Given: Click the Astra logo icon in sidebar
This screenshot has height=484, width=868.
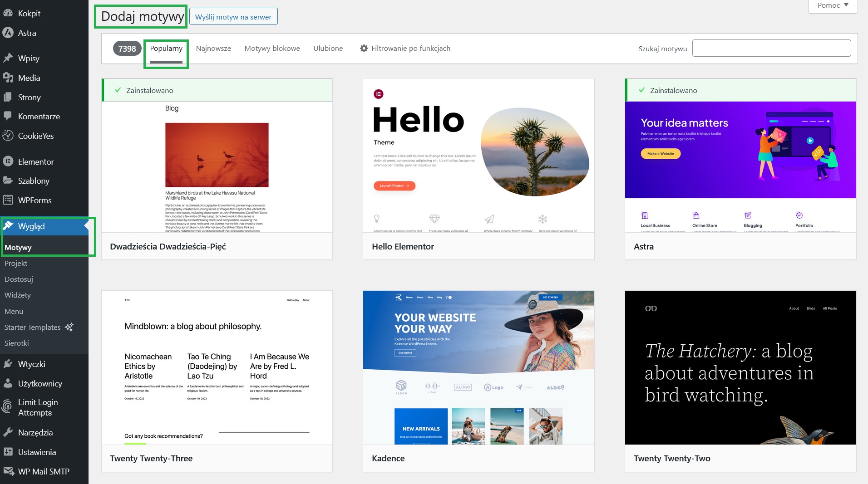Looking at the screenshot, I should [x=8, y=33].
